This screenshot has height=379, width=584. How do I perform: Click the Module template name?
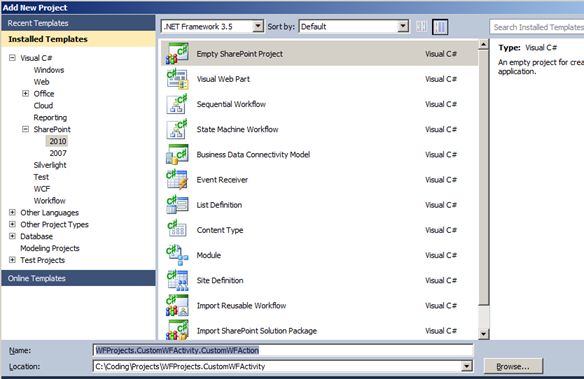[x=209, y=255]
